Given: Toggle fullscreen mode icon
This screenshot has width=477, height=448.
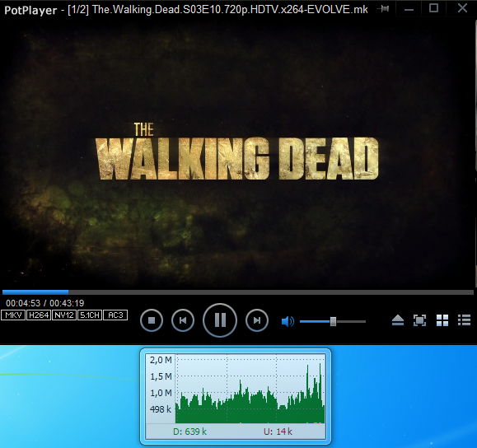Looking at the screenshot, I should 419,320.
